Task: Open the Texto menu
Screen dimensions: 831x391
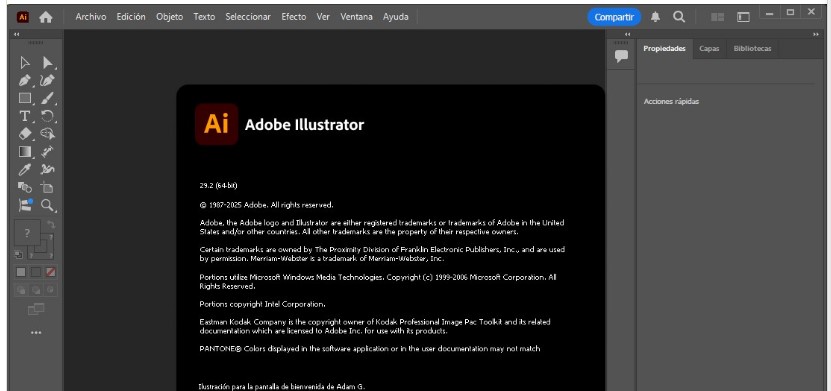Action: coord(204,17)
